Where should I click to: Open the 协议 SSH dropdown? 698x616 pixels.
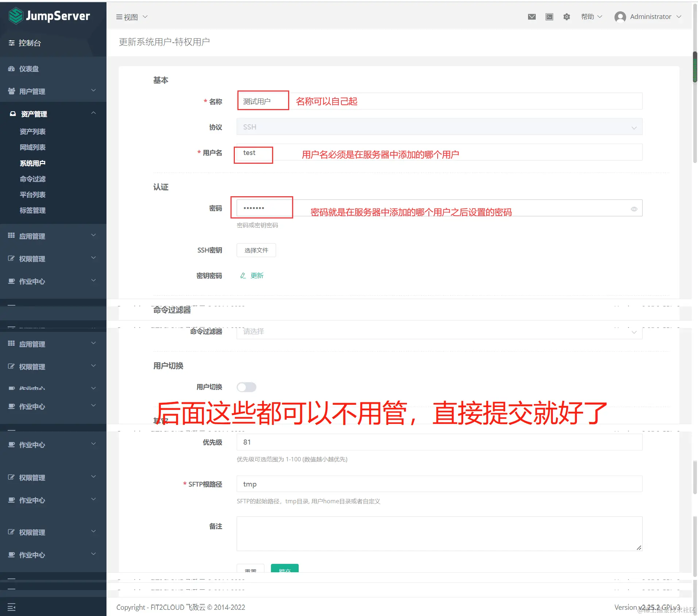439,127
